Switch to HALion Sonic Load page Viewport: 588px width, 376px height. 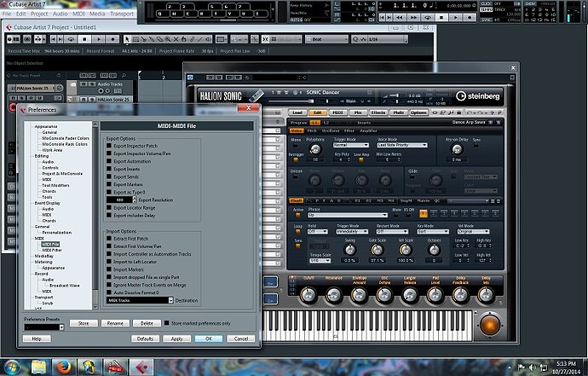click(297, 113)
